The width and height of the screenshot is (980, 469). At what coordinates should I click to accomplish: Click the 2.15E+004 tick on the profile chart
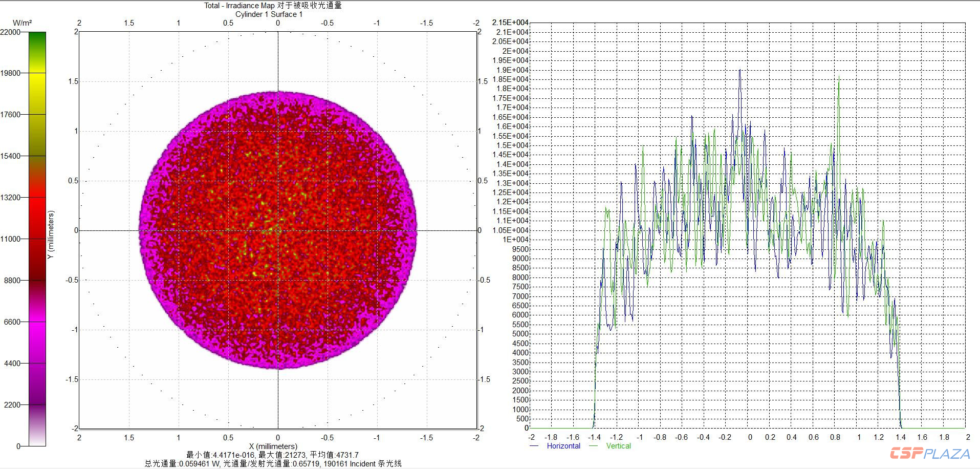510,23
